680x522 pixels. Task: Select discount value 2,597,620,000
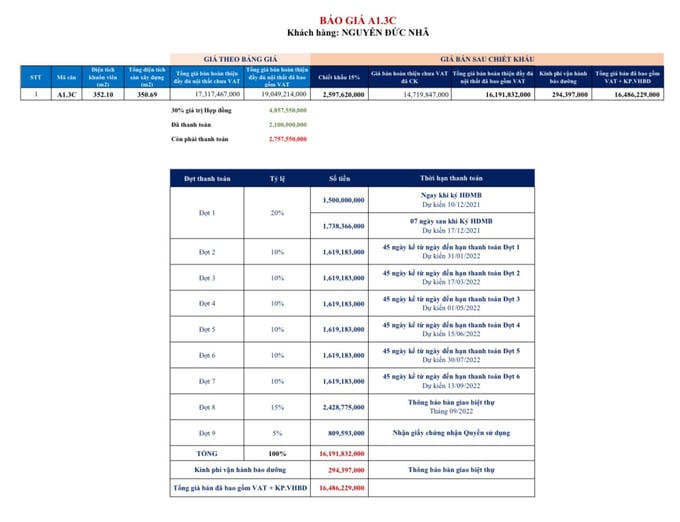point(340,93)
